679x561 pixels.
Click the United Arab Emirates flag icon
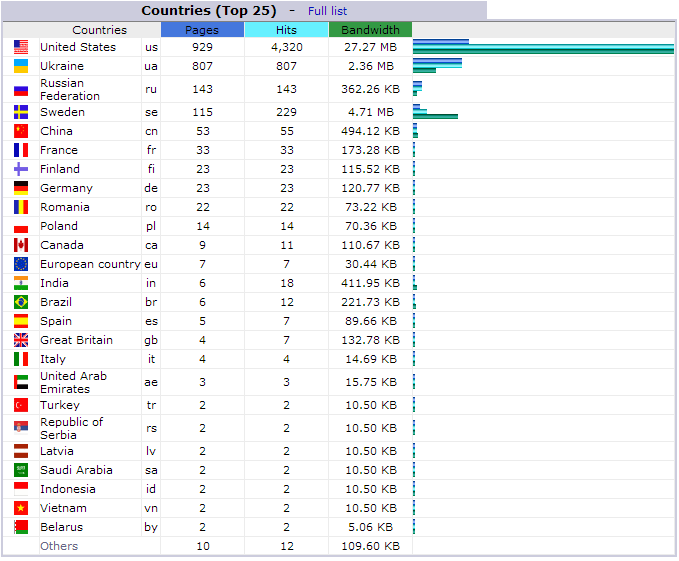(x=21, y=382)
